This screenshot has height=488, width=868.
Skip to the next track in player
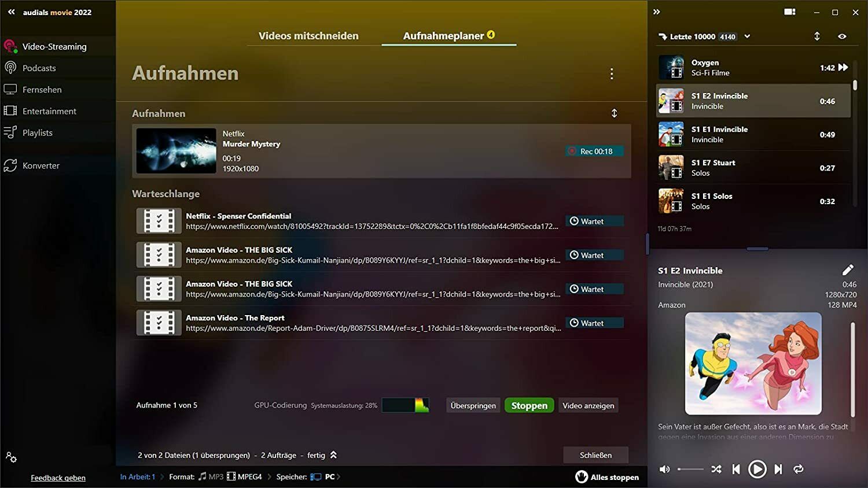778,469
